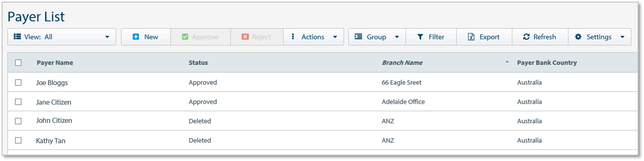Screen dimensions: 644x161
Task: Click the red X Reject icon
Action: tap(245, 37)
